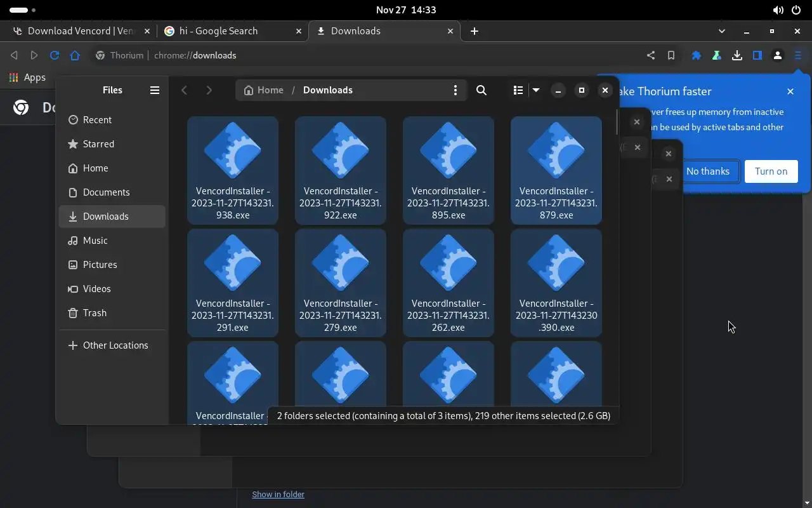This screenshot has width=812, height=508.
Task: Open the clock and calendar menu
Action: (x=405, y=10)
